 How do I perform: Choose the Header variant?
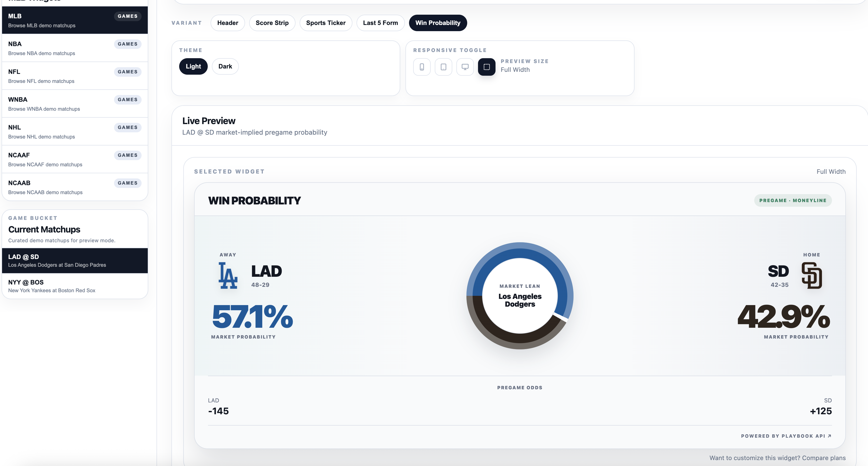228,23
